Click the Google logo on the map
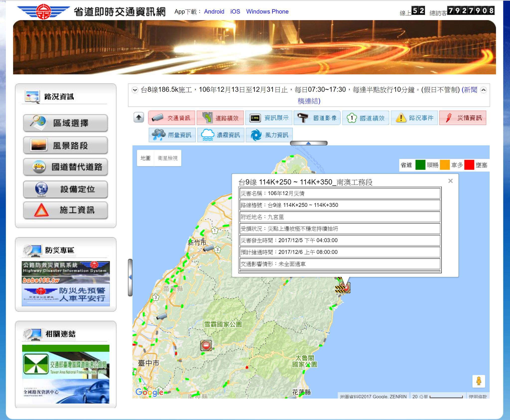Image resolution: width=510 pixels, height=420 pixels. [x=149, y=392]
